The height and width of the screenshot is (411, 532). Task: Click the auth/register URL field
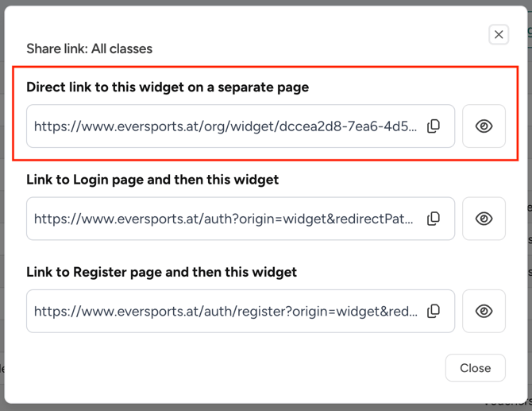pyautogui.click(x=225, y=311)
